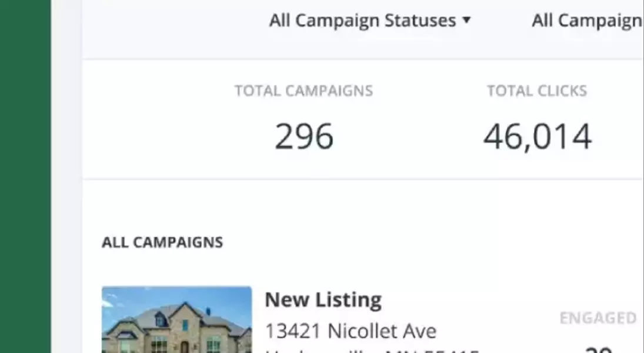
Task: Open the New Listing house photo thumbnail
Action: [x=176, y=319]
